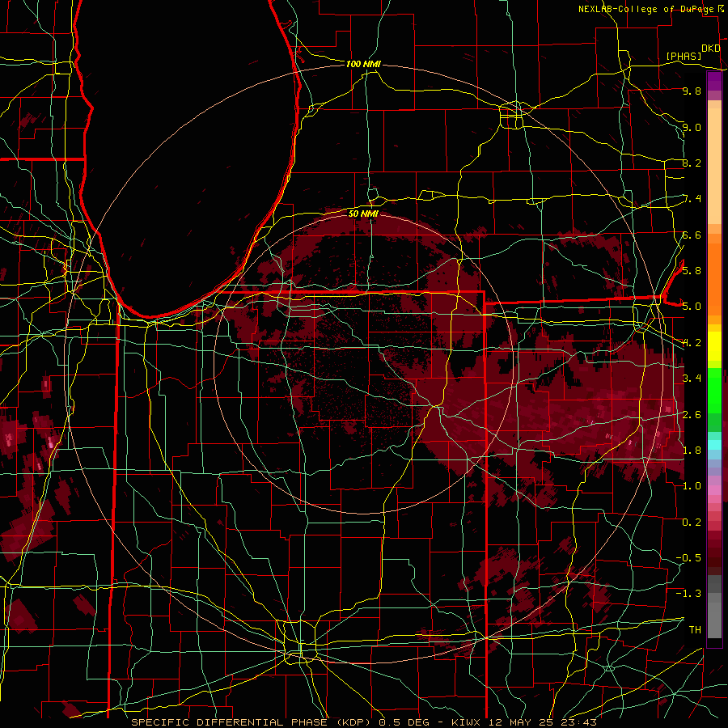Select the 1.8 scale value

692,451
